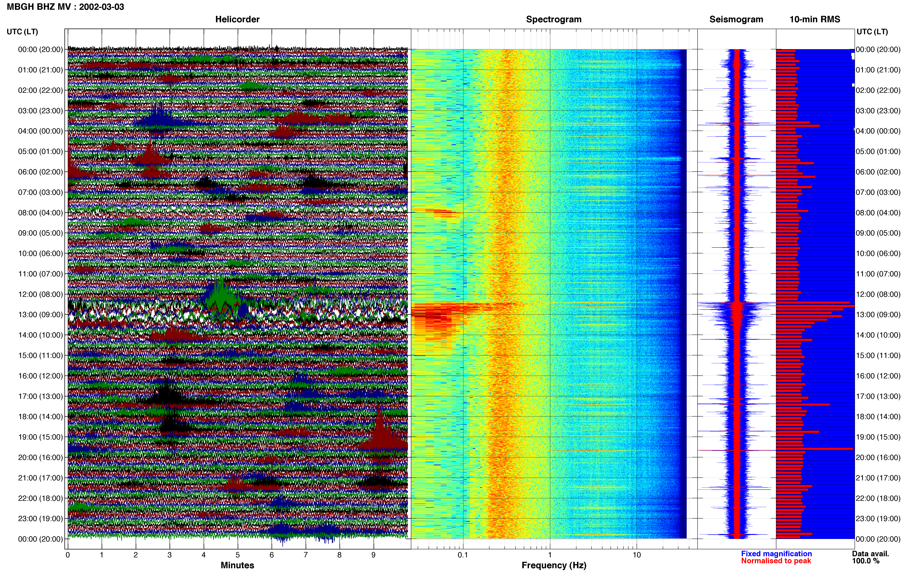Click the 'Seismogram' panel heading

click(x=736, y=19)
